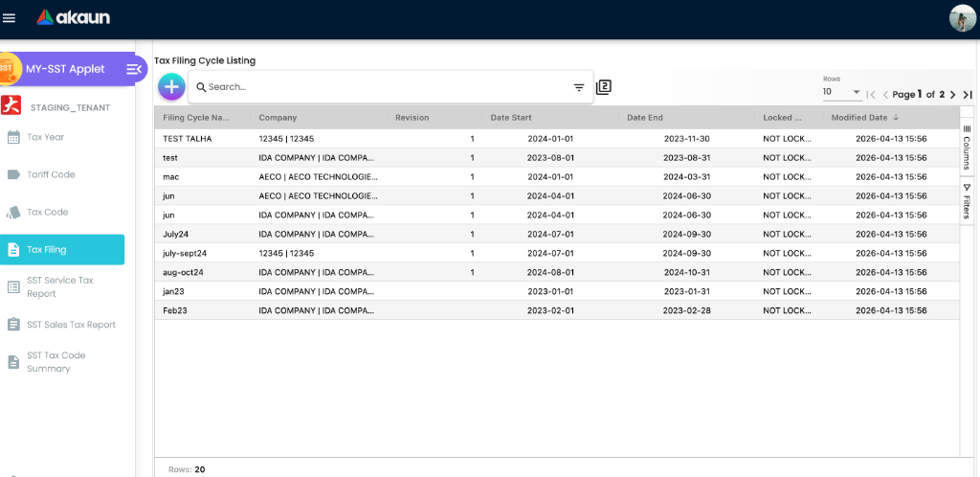Click the search magnifier icon

pos(201,87)
